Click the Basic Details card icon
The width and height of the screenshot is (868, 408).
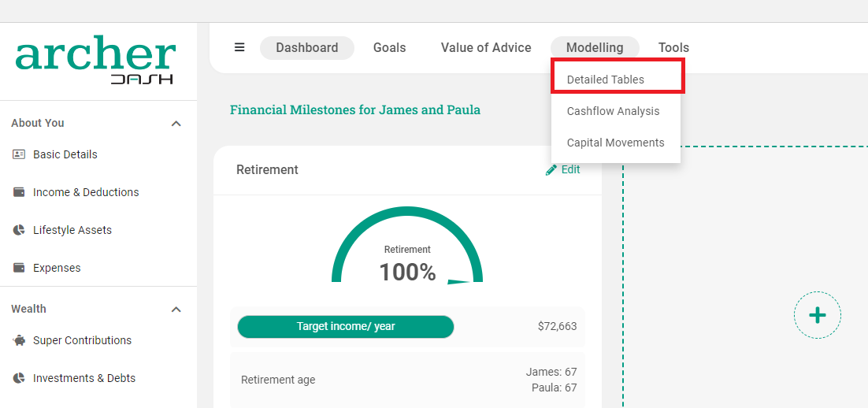pos(19,154)
